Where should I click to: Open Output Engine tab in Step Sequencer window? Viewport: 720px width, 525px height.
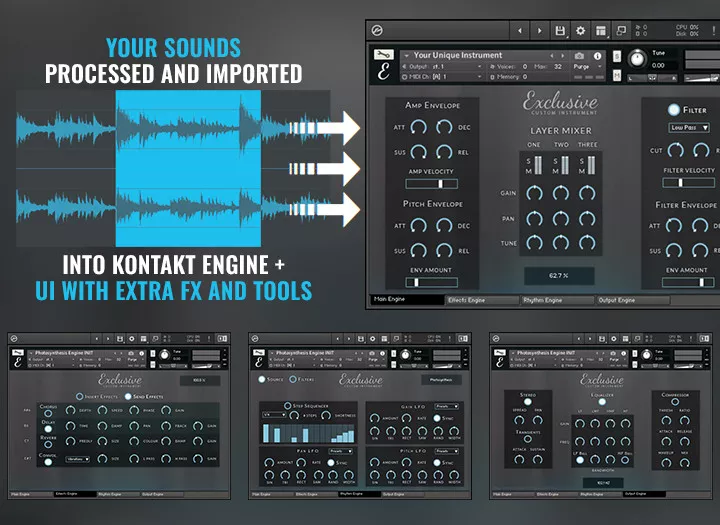(403, 494)
